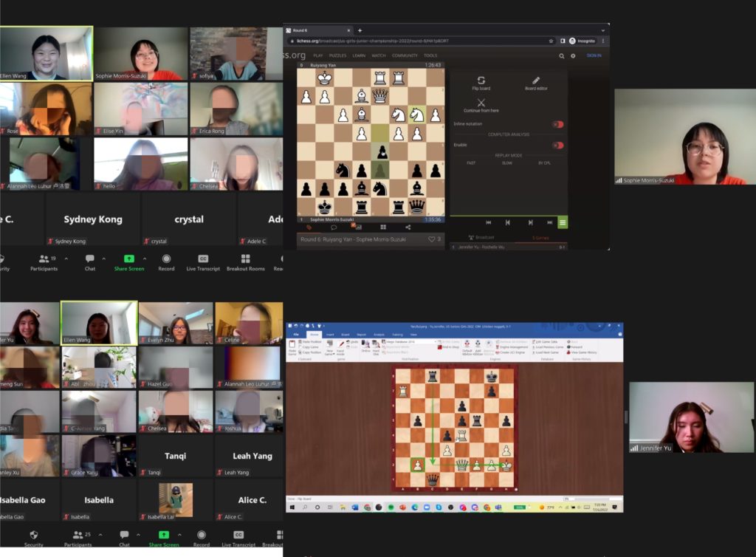Toggle Live Transcript CC in top Zoom toolbar
Image resolution: width=756 pixels, height=557 pixels.
(x=203, y=259)
